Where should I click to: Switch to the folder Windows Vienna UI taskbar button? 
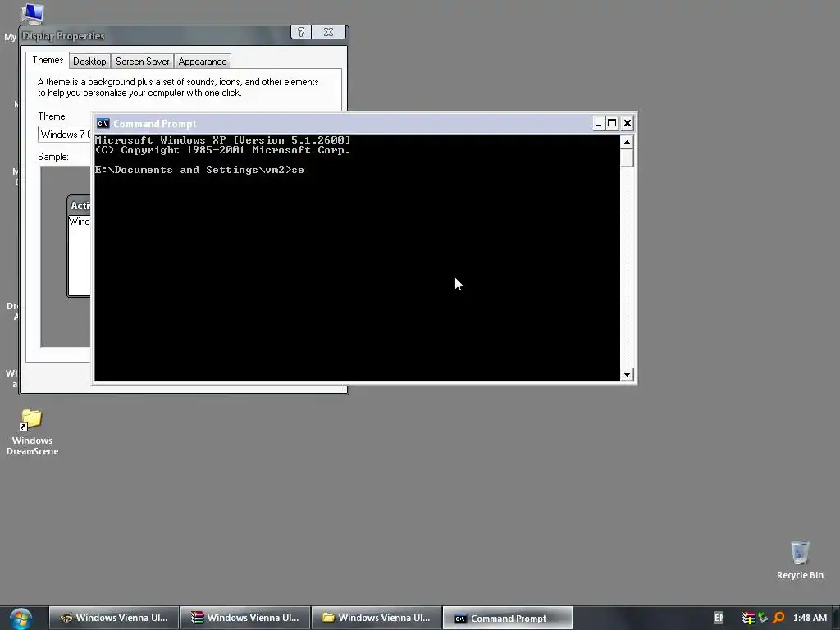pos(377,618)
